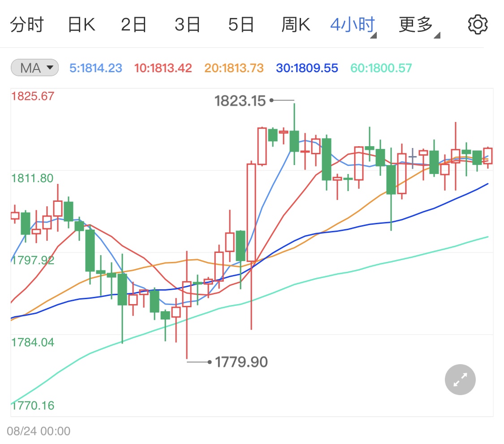
Task: Tap the fullscreen expand icon
Action: [460, 379]
